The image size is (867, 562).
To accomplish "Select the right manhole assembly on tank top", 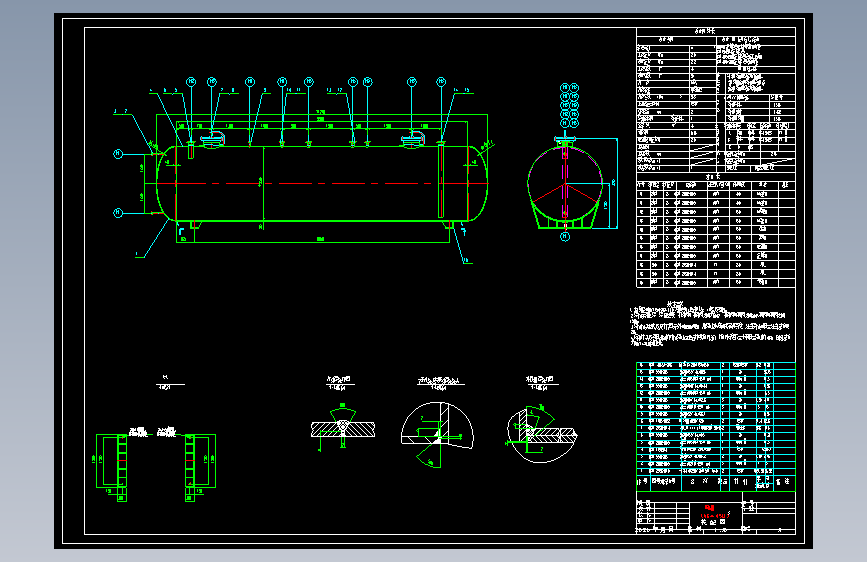I will click(413, 140).
